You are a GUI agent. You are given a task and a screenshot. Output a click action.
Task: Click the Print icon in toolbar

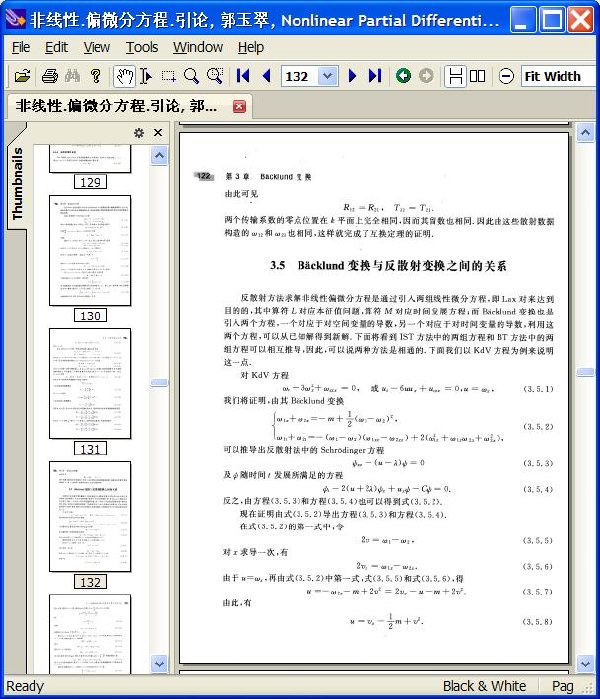[x=49, y=76]
